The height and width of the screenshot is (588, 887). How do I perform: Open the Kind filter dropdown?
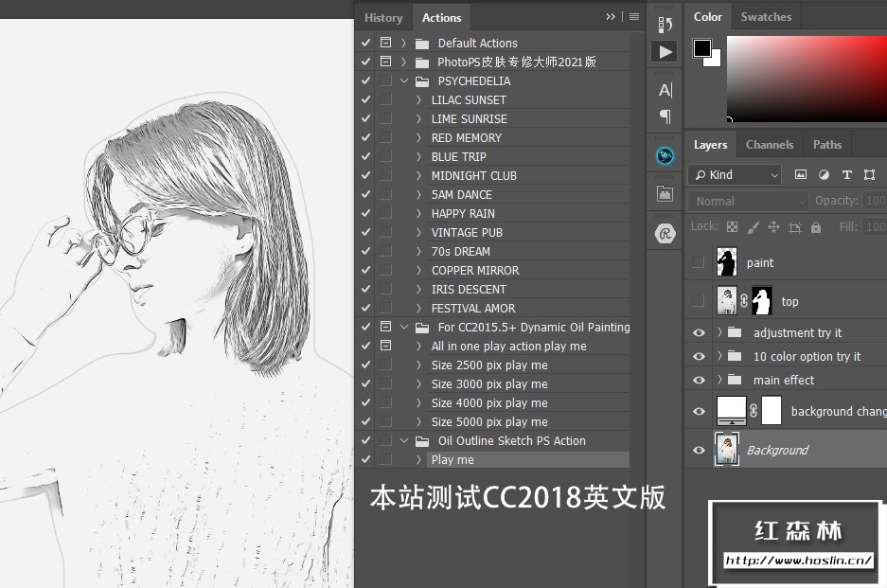[736, 174]
